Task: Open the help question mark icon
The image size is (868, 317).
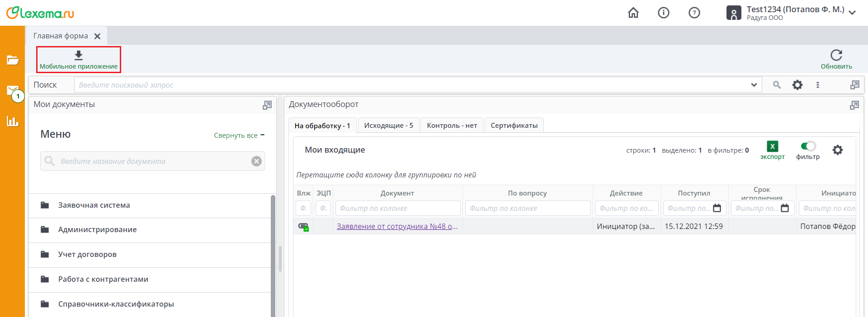Action: (x=694, y=13)
